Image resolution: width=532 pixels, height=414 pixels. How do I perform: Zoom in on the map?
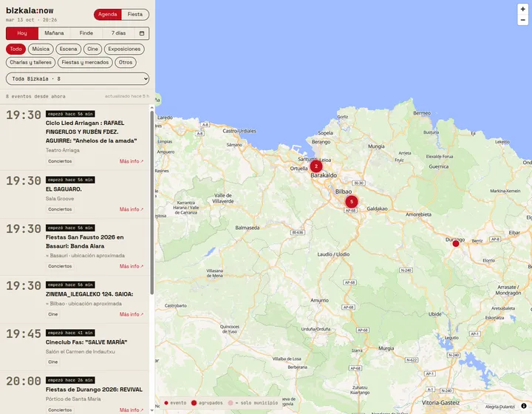pyautogui.click(x=522, y=9)
